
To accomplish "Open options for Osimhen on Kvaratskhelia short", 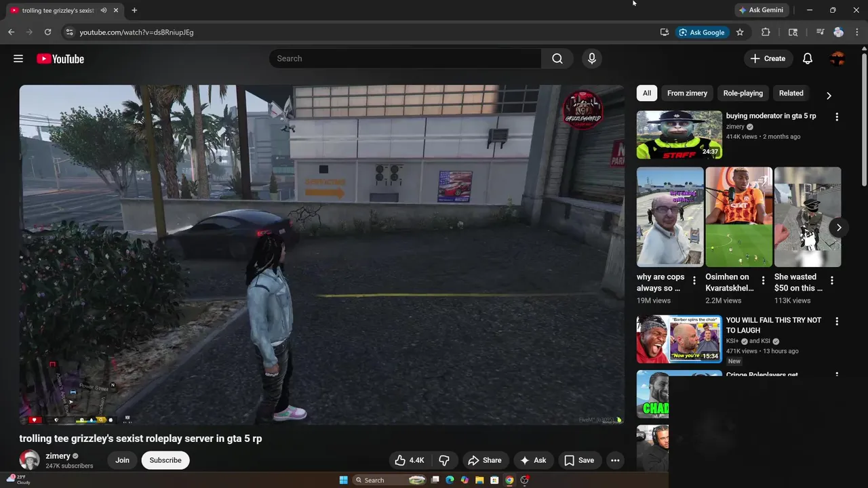I will tap(763, 281).
